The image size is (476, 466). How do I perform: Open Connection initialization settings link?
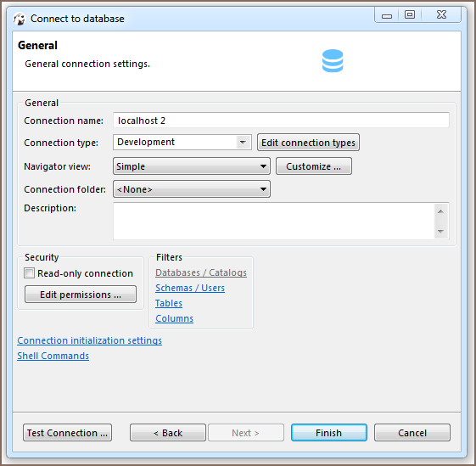point(90,340)
